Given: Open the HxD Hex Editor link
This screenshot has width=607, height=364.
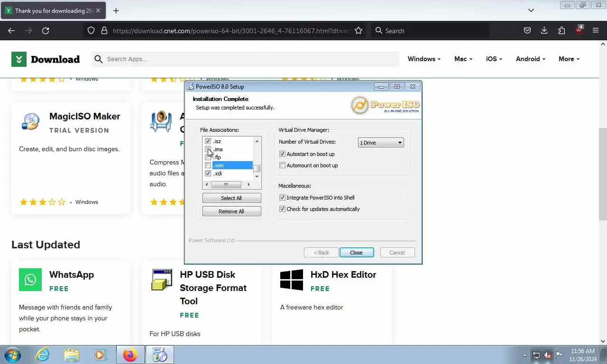Looking at the screenshot, I should tap(343, 274).
